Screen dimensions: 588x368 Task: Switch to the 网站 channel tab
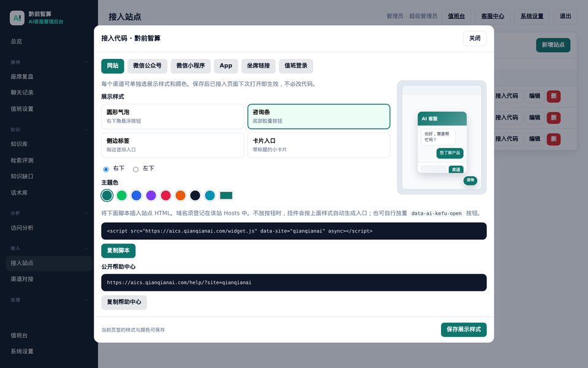(113, 66)
